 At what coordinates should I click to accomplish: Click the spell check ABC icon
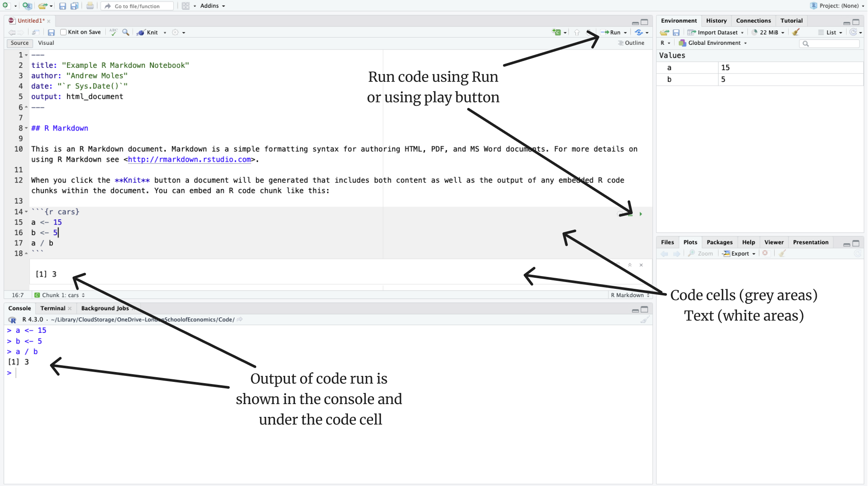(113, 32)
